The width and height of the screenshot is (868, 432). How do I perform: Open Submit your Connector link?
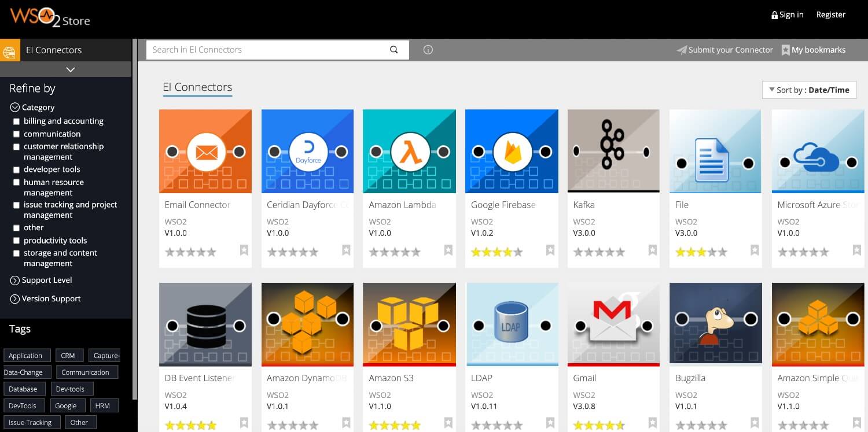pyautogui.click(x=725, y=50)
